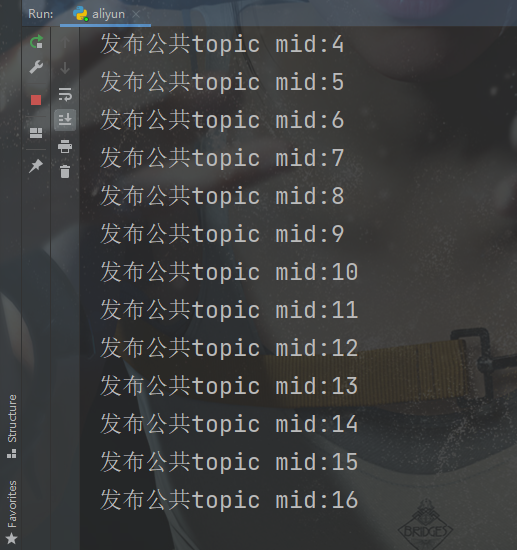This screenshot has height=550, width=517.
Task: Close the aliyun run tab
Action: pos(136,14)
